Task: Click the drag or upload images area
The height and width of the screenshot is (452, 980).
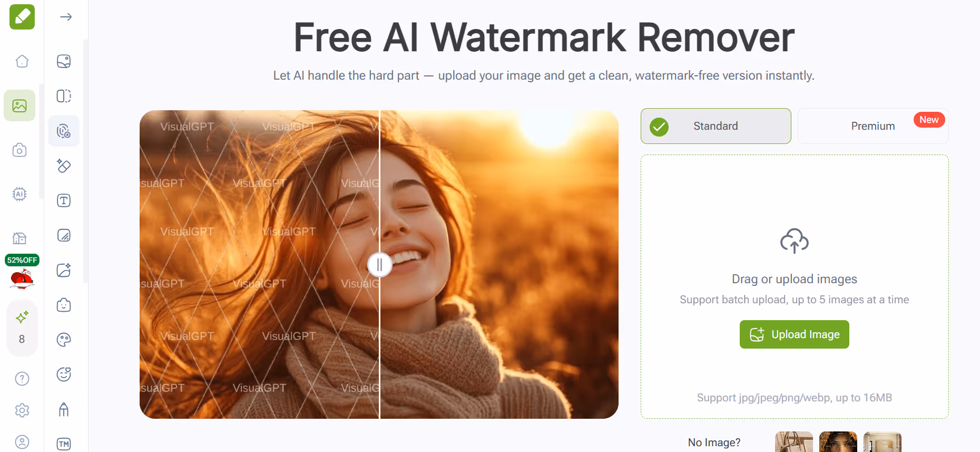Action: tap(794, 286)
